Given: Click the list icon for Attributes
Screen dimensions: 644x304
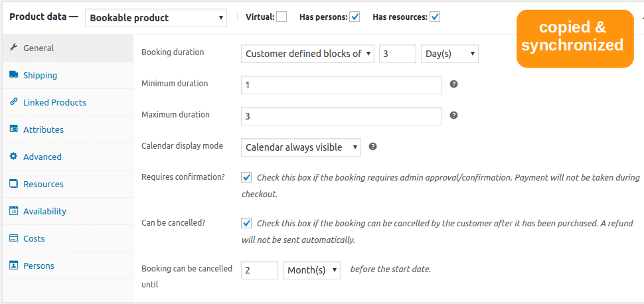Looking at the screenshot, I should (13, 129).
